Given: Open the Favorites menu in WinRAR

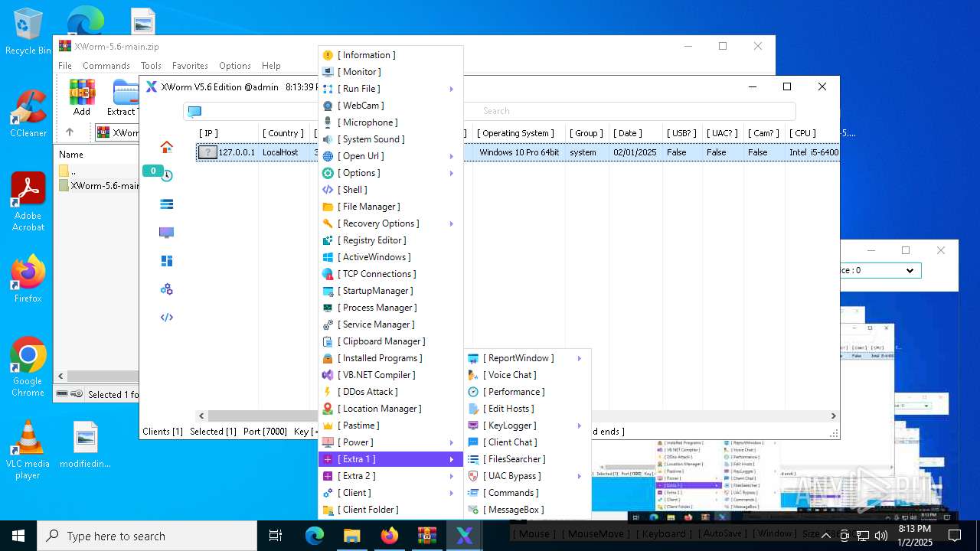Looking at the screenshot, I should [190, 66].
